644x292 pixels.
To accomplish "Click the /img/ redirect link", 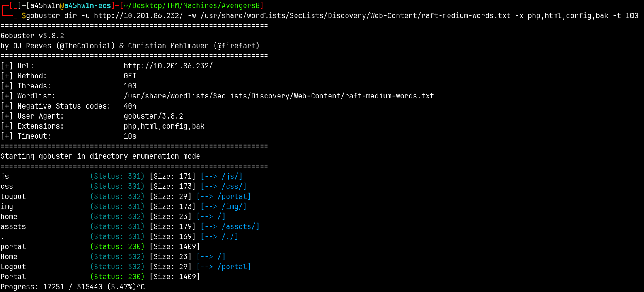I will tap(234, 207).
